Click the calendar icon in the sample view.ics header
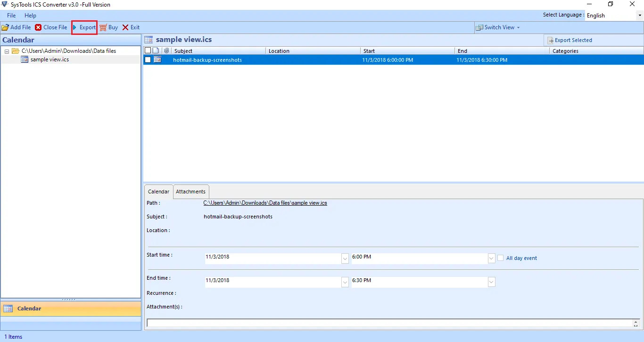Image resolution: width=644 pixels, height=342 pixels. [149, 40]
